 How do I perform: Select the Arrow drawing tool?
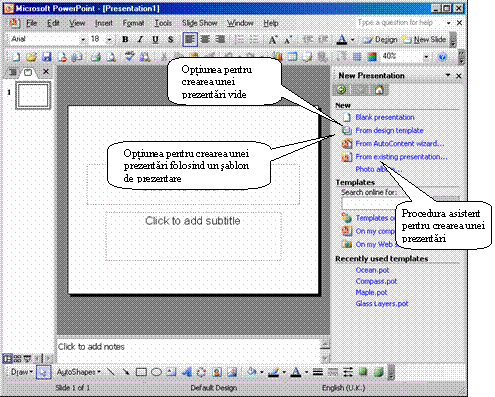126,372
